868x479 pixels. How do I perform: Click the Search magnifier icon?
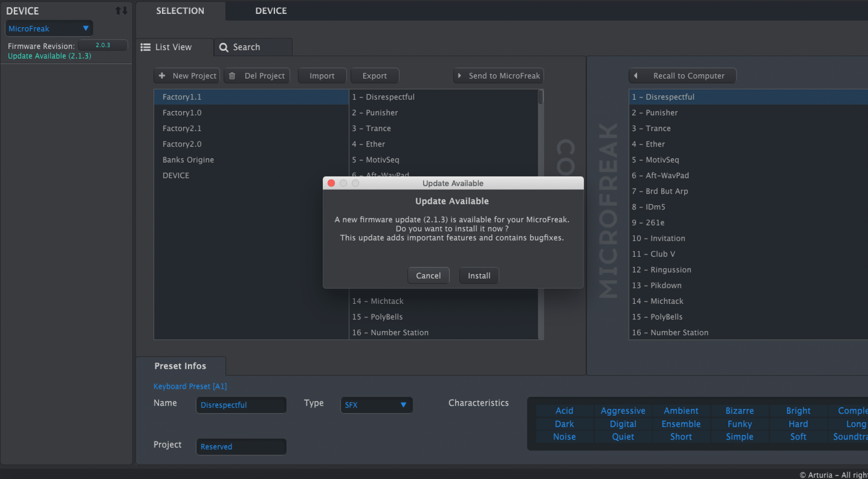223,47
